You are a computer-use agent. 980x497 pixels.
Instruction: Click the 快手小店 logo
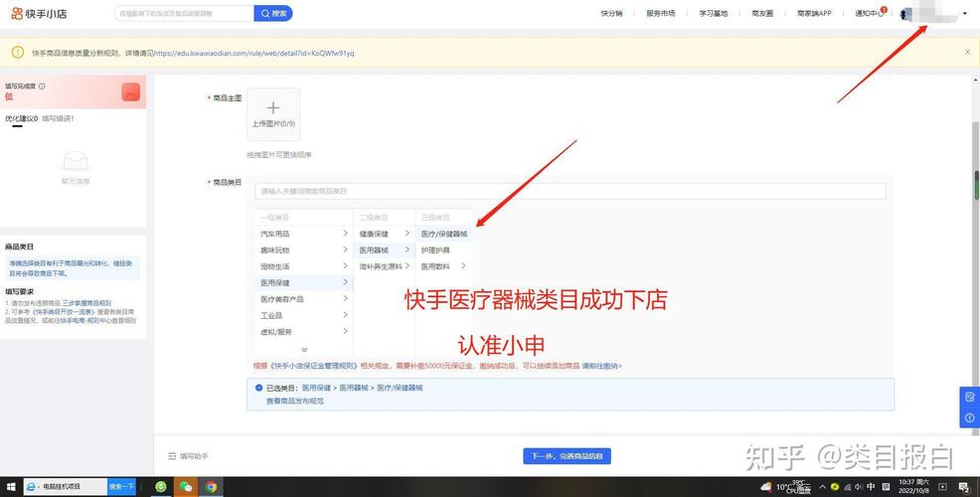click(x=39, y=13)
